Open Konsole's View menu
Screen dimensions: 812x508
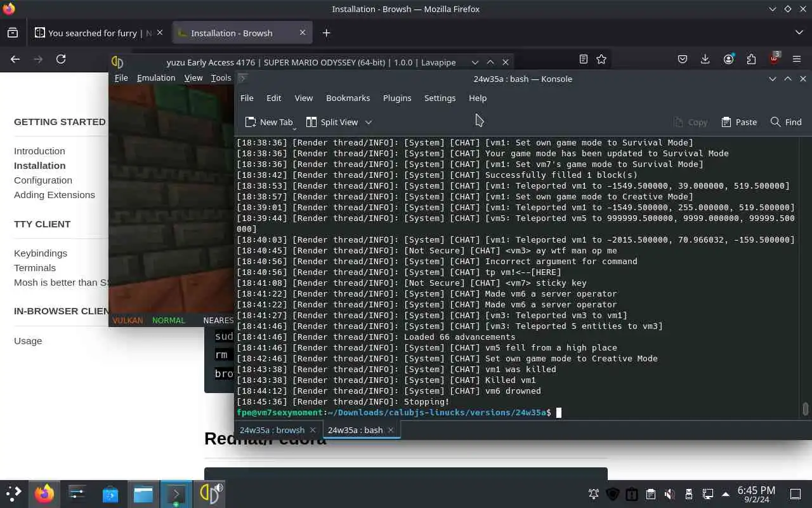[303, 98]
